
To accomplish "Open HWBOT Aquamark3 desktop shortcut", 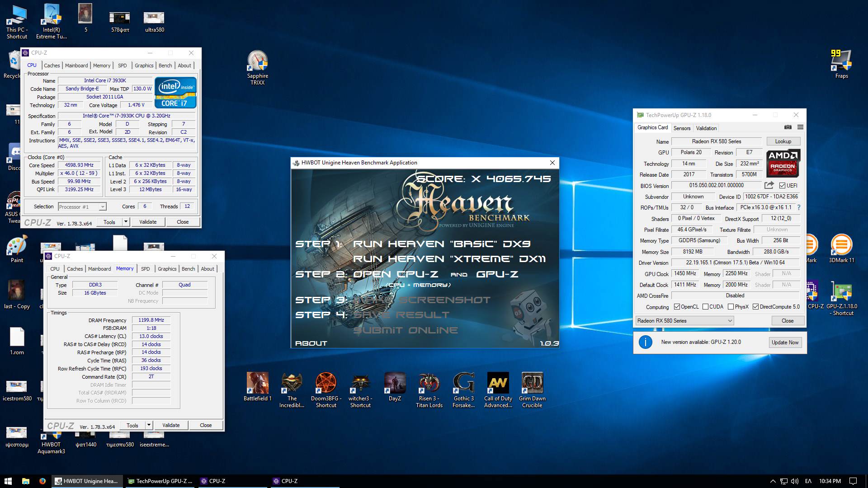I will point(51,443).
